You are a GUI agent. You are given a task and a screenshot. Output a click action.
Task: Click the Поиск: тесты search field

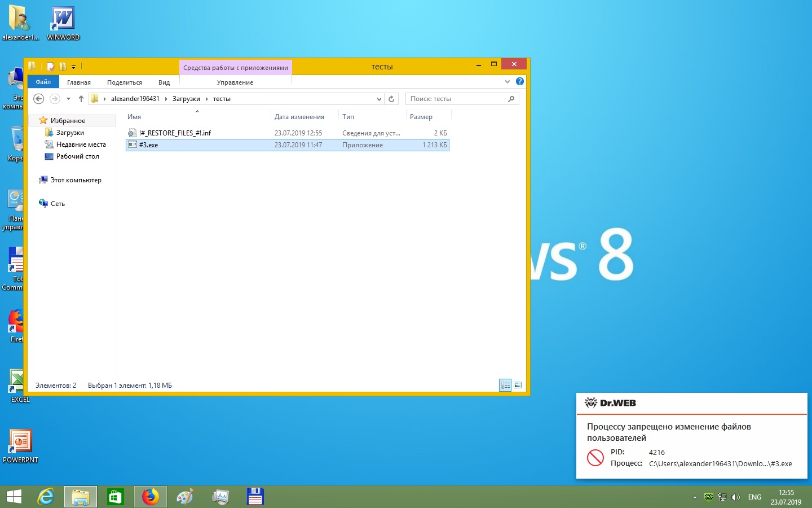point(457,99)
